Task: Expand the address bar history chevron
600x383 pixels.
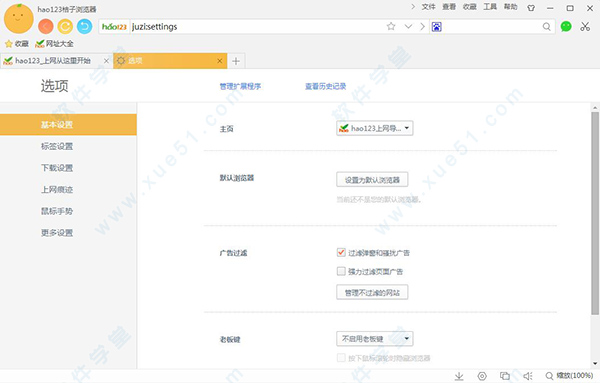Action: (x=408, y=26)
